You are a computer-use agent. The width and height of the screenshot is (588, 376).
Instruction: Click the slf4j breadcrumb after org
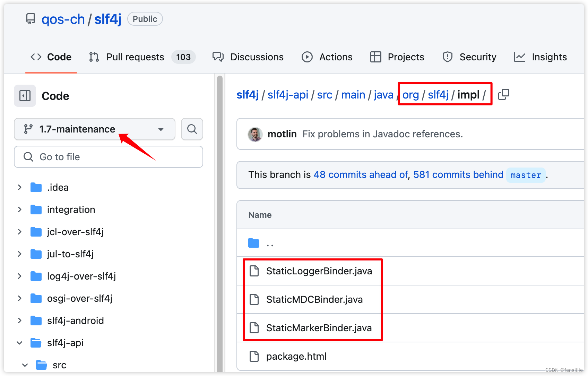(x=438, y=95)
